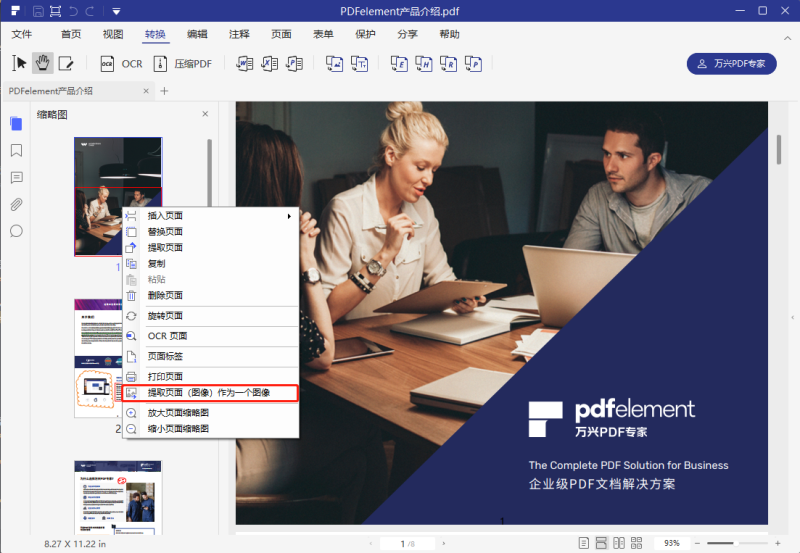Select the text/cursor select tool
This screenshot has width=800, height=553.
tap(19, 63)
